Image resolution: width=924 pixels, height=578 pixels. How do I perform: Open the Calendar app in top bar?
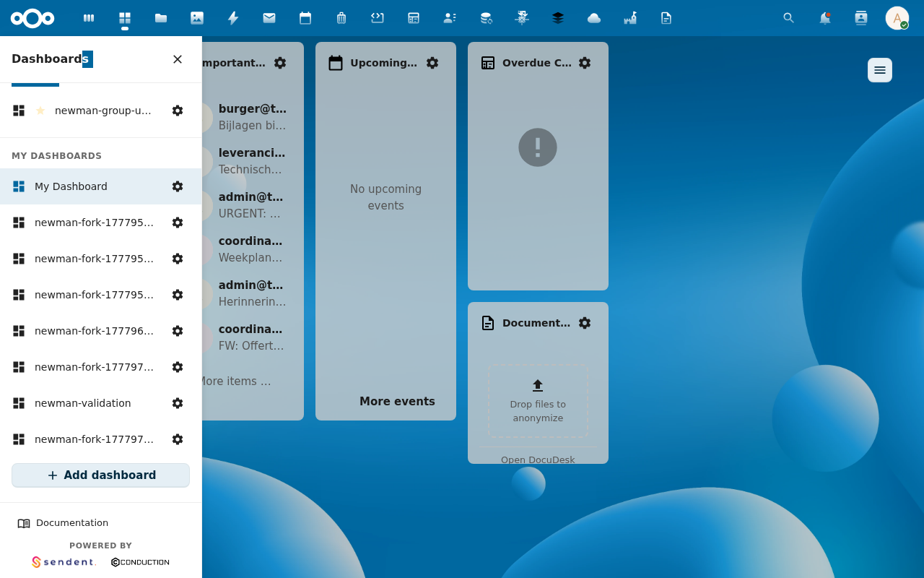[305, 18]
